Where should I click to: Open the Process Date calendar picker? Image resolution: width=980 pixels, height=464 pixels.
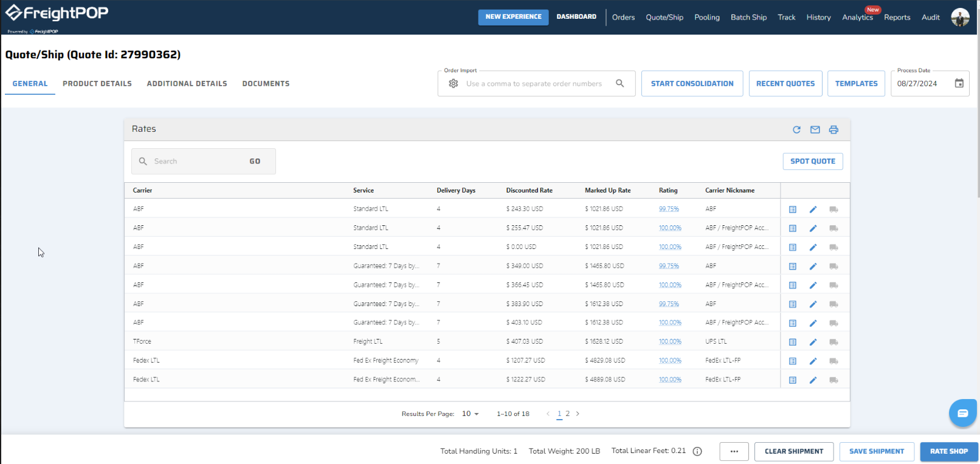click(959, 83)
